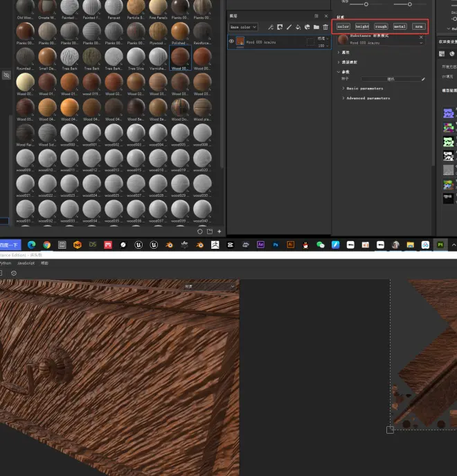Open the JavaScript menu

tap(26, 263)
